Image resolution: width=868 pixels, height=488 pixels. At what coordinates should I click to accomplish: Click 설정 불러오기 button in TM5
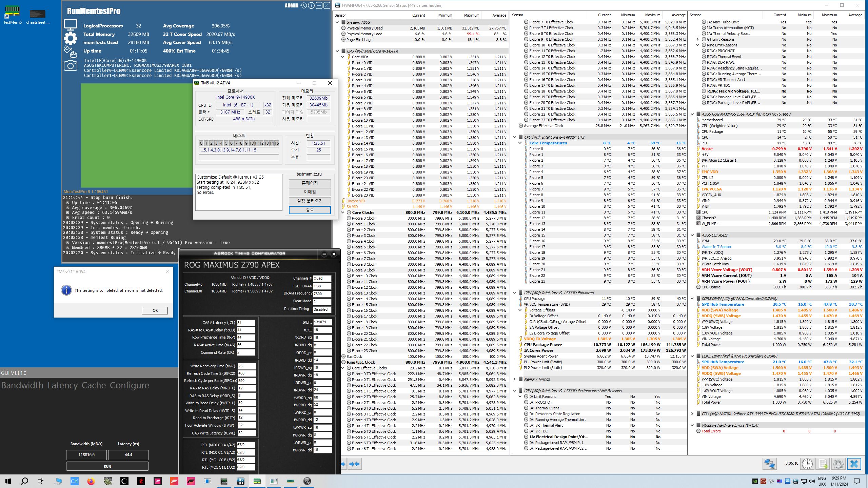coord(310,201)
